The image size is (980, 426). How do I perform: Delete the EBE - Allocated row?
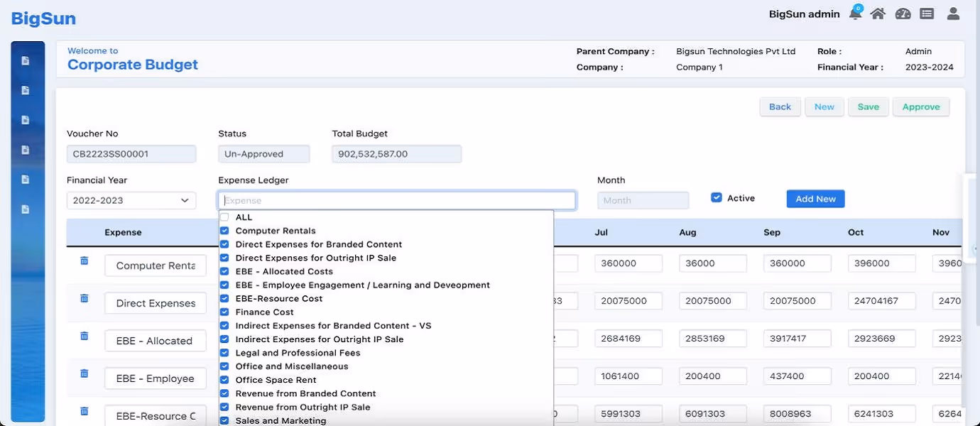(x=84, y=336)
